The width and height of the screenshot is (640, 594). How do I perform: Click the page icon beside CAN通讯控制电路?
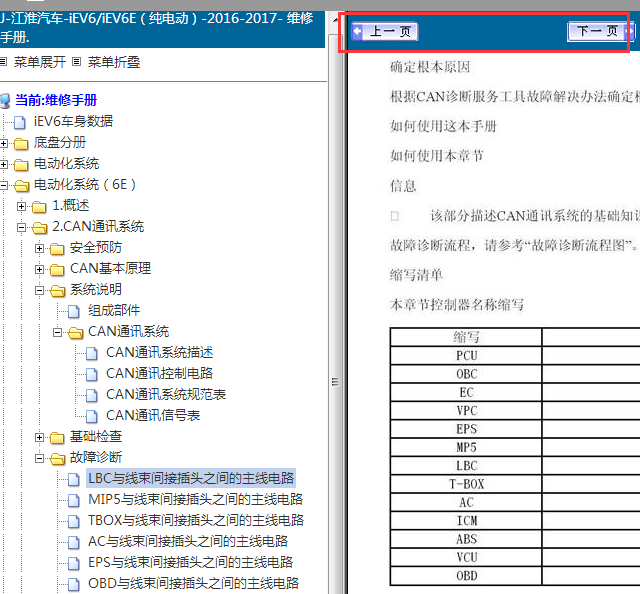(91, 374)
